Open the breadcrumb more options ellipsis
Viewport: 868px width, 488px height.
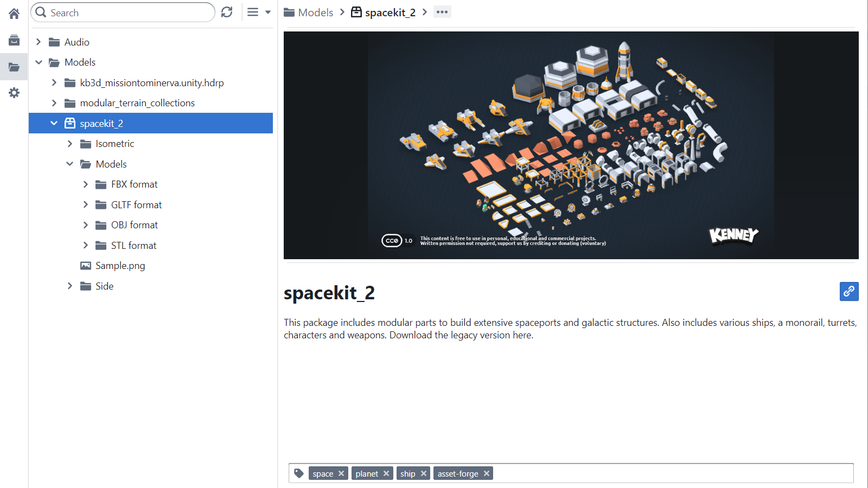click(x=442, y=12)
